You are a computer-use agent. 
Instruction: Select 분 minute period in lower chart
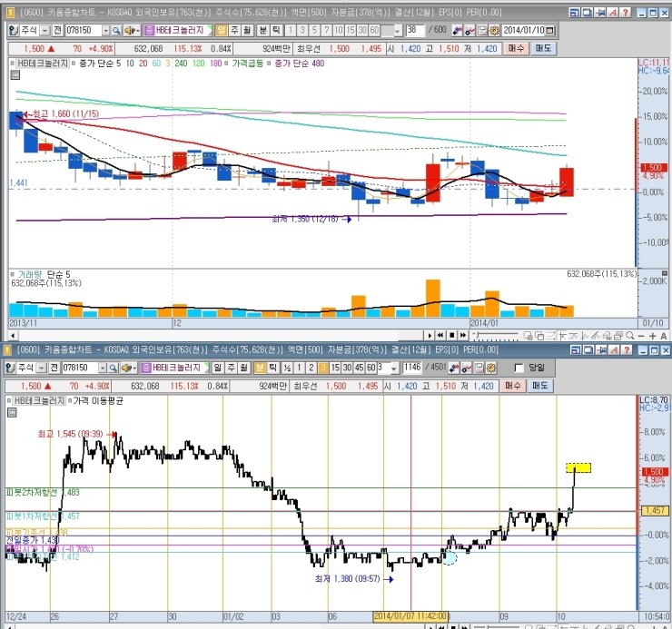[x=260, y=368]
